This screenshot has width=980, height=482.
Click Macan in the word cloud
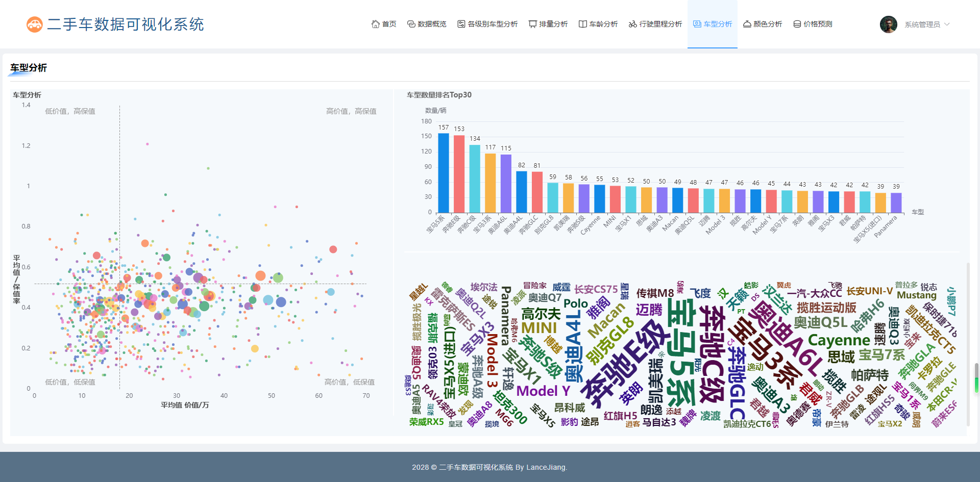(x=606, y=319)
